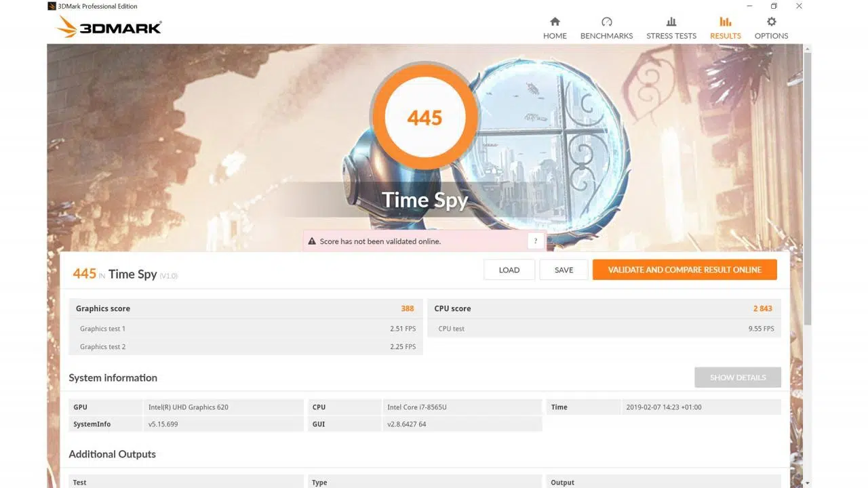Click the RESULTS menu label
Screen dimensions: 868x488
(x=726, y=36)
